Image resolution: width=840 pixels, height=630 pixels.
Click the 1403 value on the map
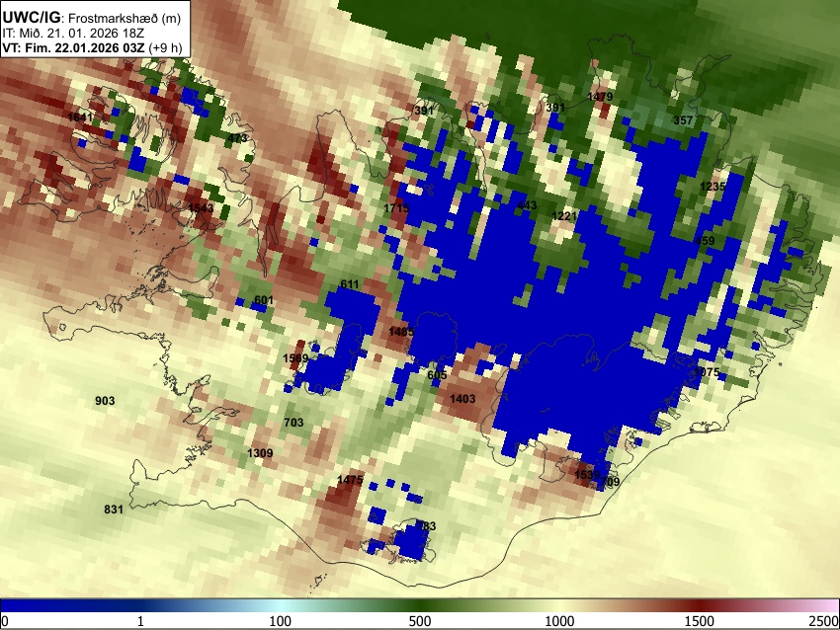(462, 399)
